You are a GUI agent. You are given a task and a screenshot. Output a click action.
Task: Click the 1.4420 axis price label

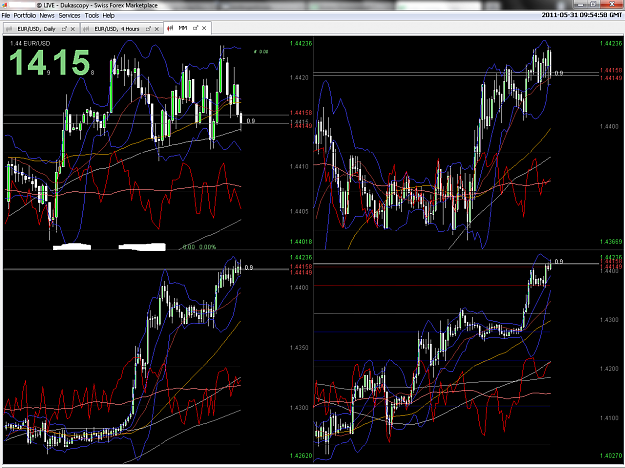(x=299, y=77)
